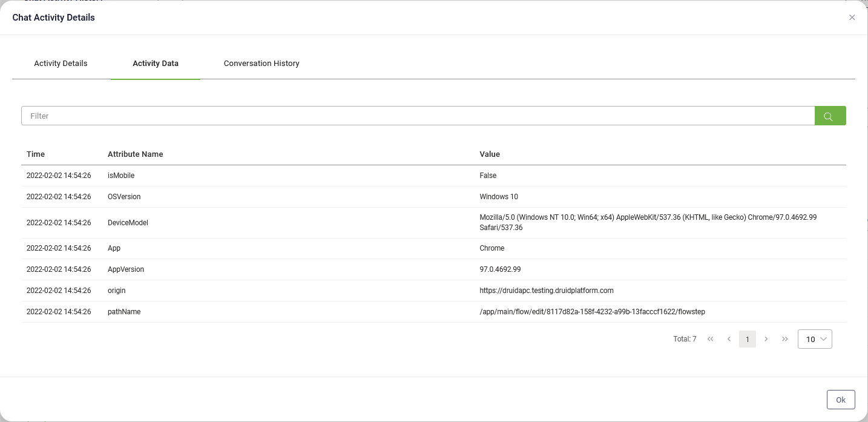Switch to the Activity Details tab
868x422 pixels.
point(61,64)
